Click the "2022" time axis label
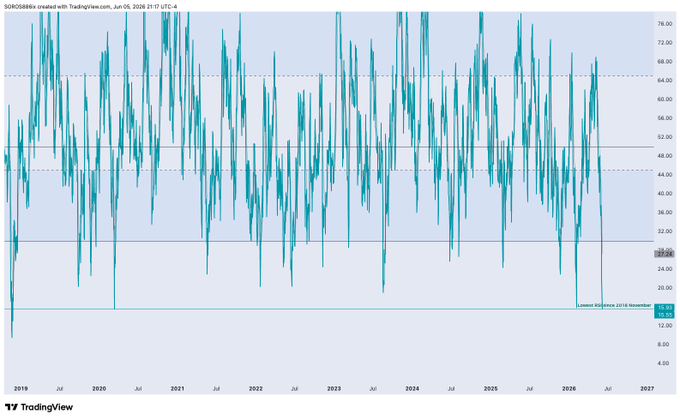Viewport: 680px width, 420px height. 255,389
